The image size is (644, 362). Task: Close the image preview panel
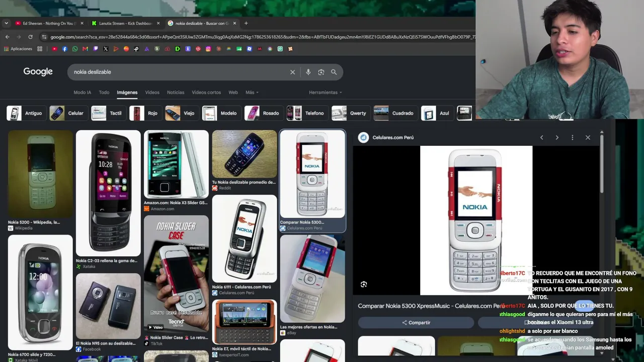588,137
